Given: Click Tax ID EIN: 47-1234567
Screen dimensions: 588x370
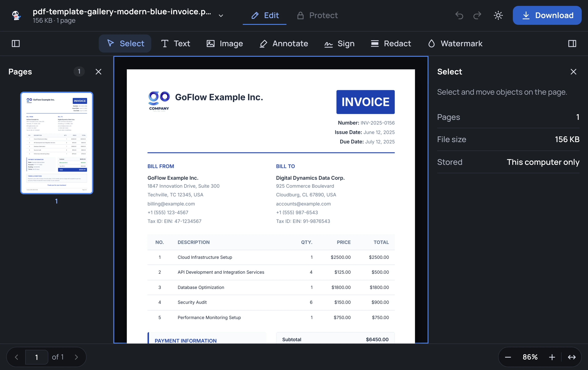Looking at the screenshot, I should click(174, 221).
